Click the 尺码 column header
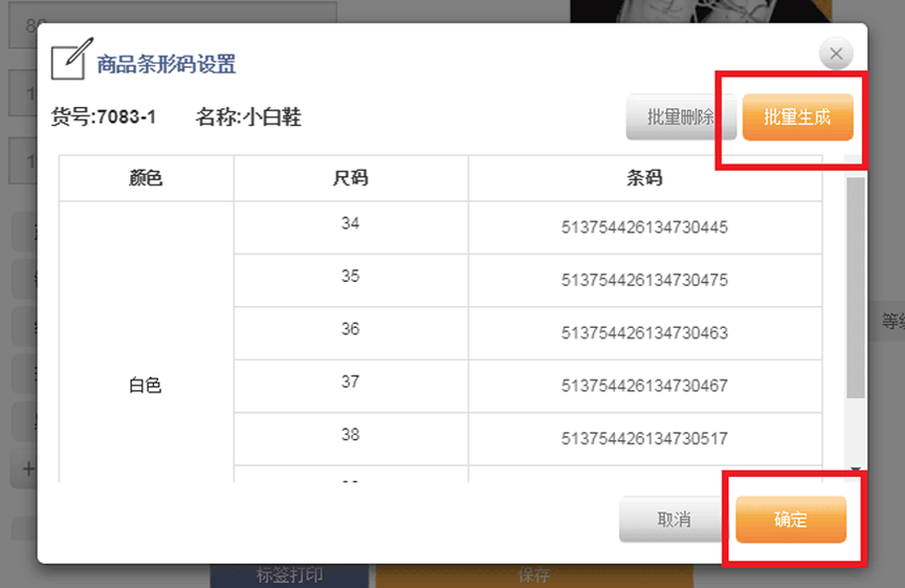The image size is (905, 588). pyautogui.click(x=351, y=179)
